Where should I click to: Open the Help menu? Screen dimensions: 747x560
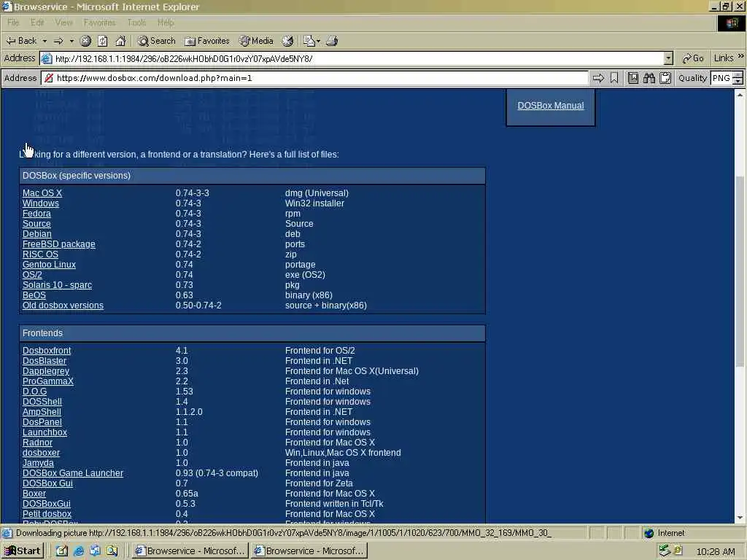point(166,23)
